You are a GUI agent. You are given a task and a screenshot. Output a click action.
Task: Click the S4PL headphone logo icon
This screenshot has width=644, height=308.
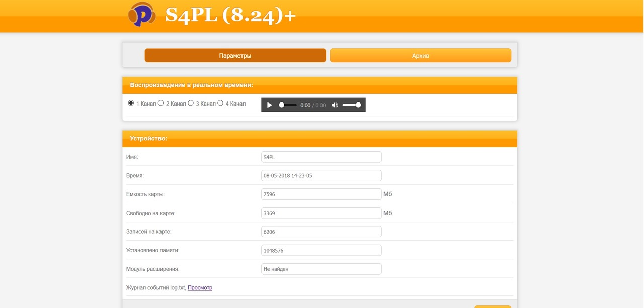coord(142,15)
